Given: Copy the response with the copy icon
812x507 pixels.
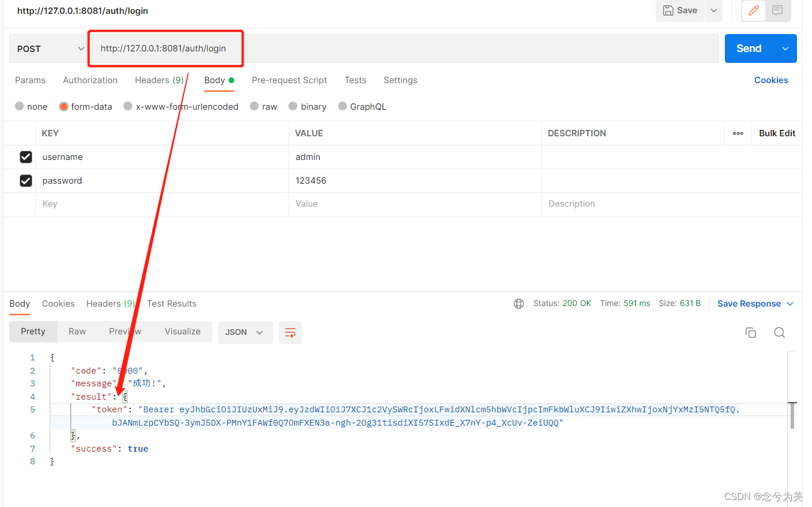Looking at the screenshot, I should pyautogui.click(x=751, y=333).
